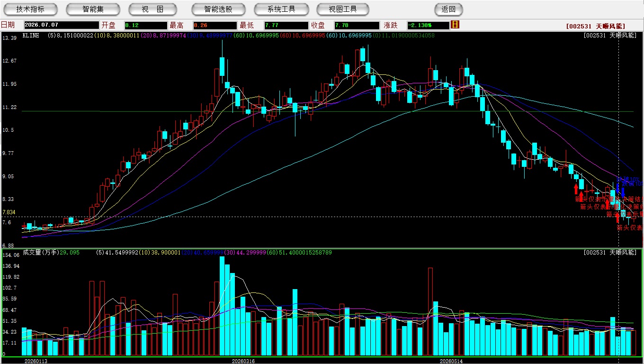
Task: Open 系统工具 from the top bar
Action: click(281, 9)
